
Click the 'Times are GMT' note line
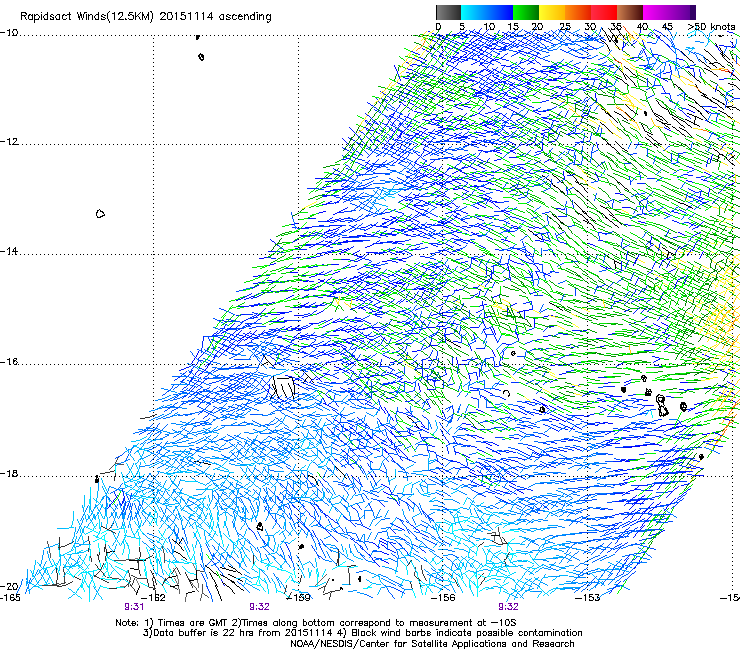click(x=316, y=623)
